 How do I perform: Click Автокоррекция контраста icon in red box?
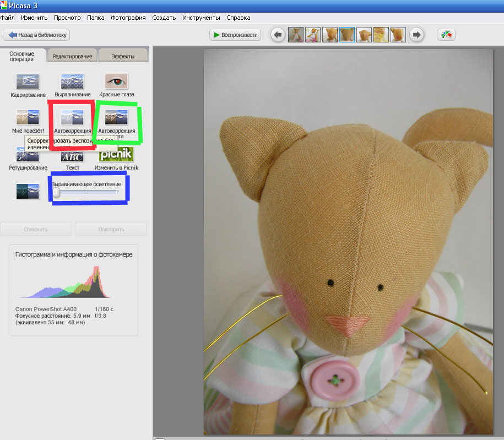[72, 117]
